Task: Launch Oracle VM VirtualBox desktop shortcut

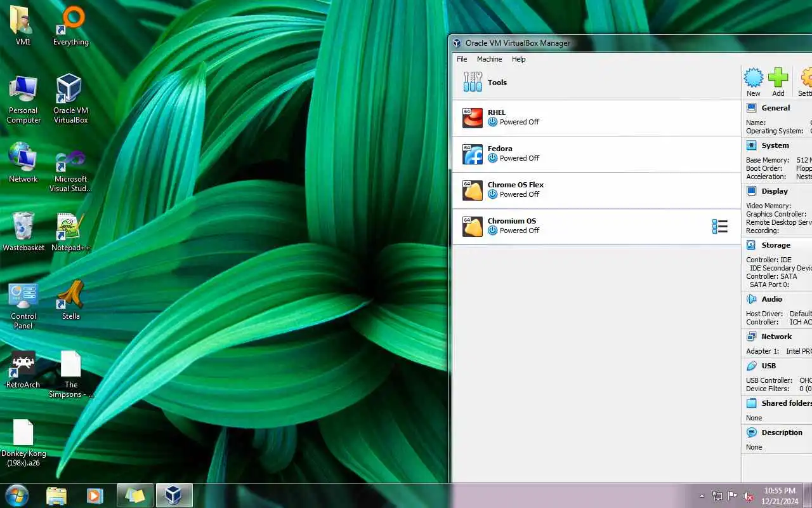Action: click(x=70, y=100)
